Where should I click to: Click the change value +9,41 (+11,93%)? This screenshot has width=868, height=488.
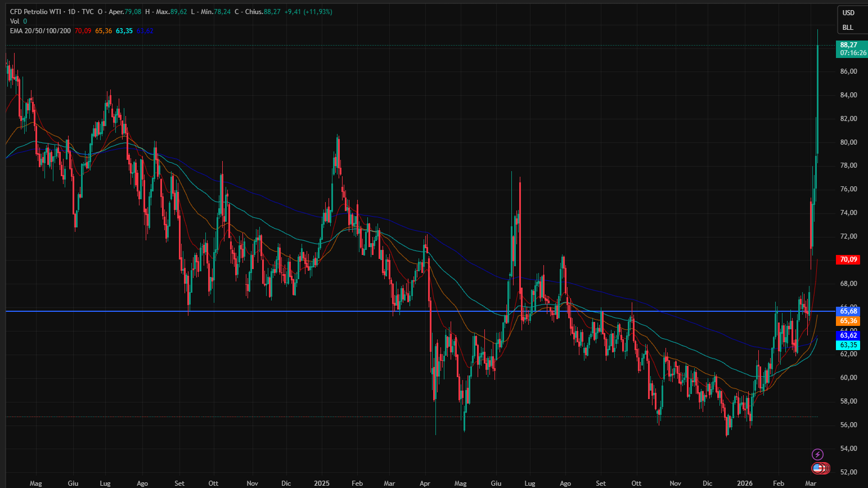309,12
